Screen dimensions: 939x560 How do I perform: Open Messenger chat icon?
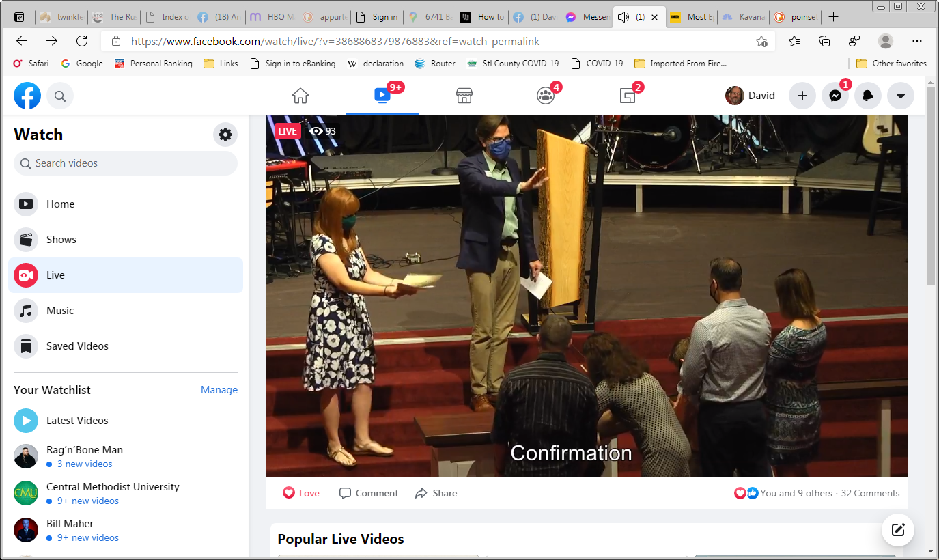[835, 96]
